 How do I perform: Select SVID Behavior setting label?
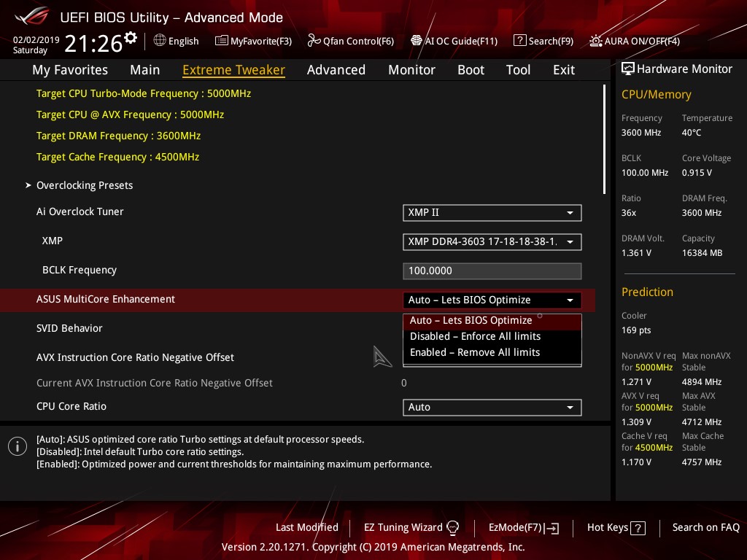pyautogui.click(x=69, y=328)
